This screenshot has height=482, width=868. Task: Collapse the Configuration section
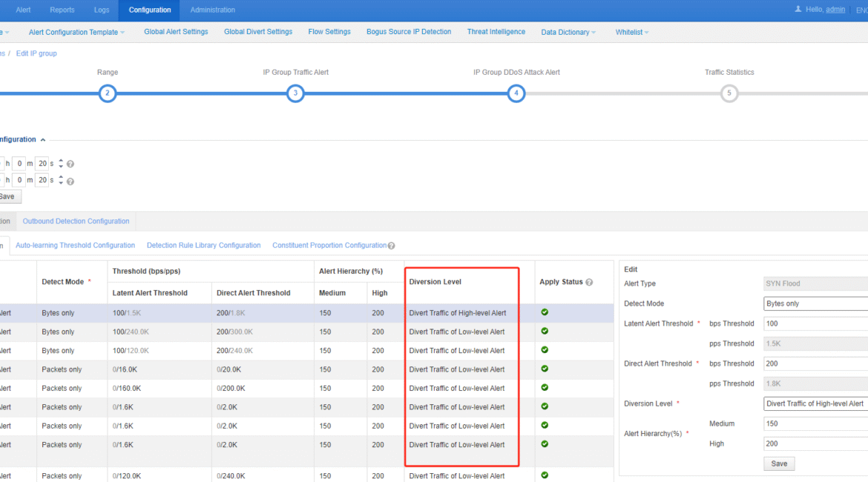tap(42, 139)
